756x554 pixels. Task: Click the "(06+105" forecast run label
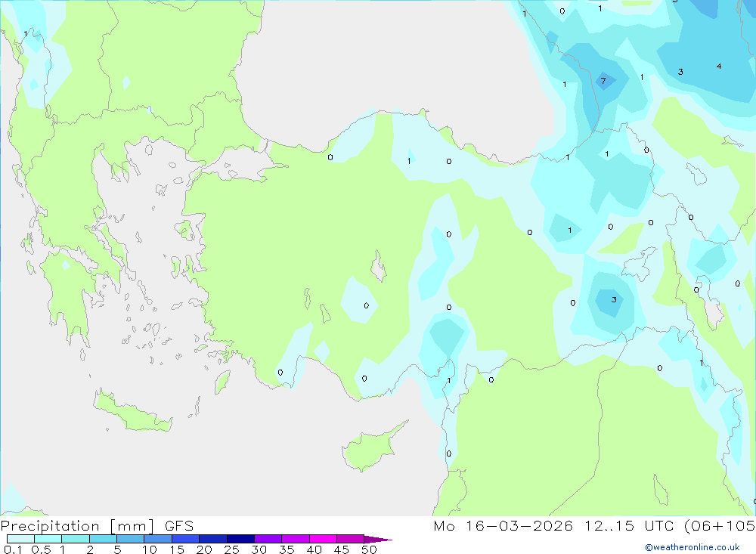pos(720,526)
